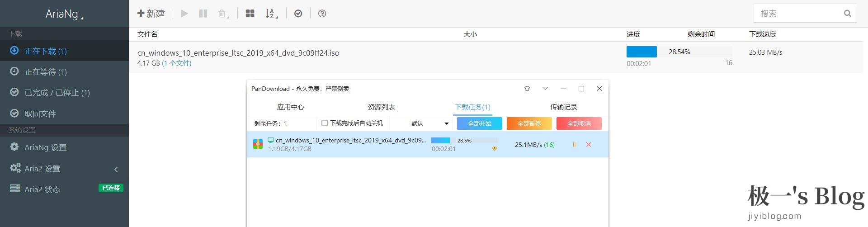The width and height of the screenshot is (868, 227).
Task: Switch to 资源列表 tab
Action: pyautogui.click(x=382, y=107)
